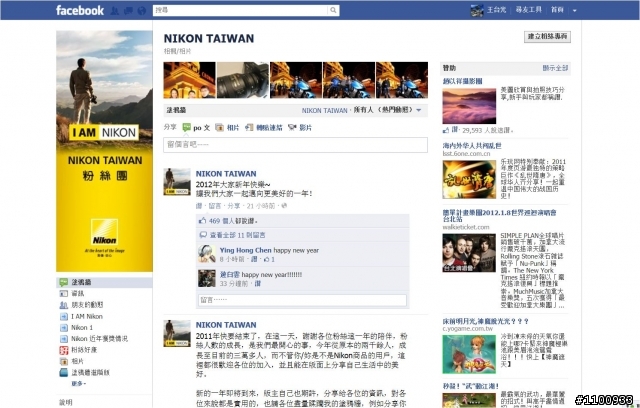Click the write-something comment box
This screenshot has width=640, height=408.
[296, 145]
